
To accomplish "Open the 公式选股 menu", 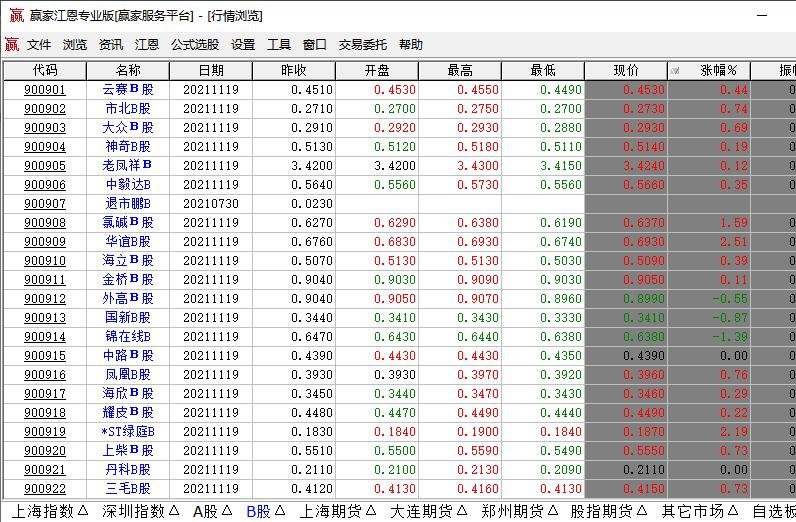I will click(195, 45).
